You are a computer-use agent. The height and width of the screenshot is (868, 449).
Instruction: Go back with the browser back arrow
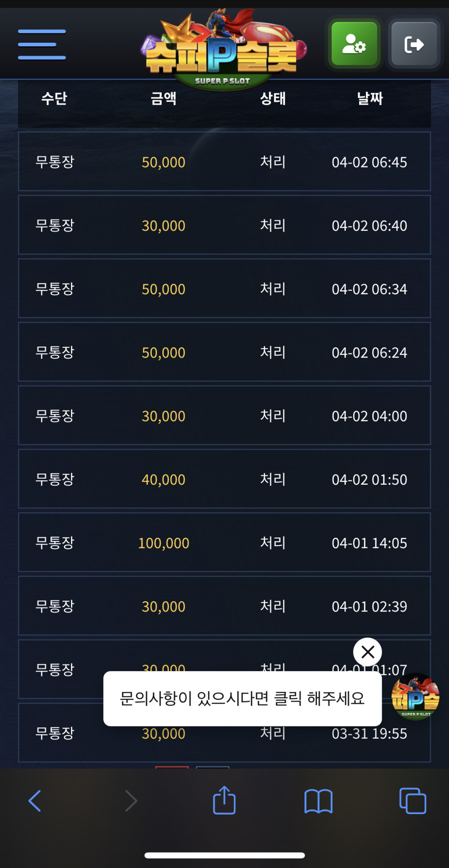coord(35,801)
